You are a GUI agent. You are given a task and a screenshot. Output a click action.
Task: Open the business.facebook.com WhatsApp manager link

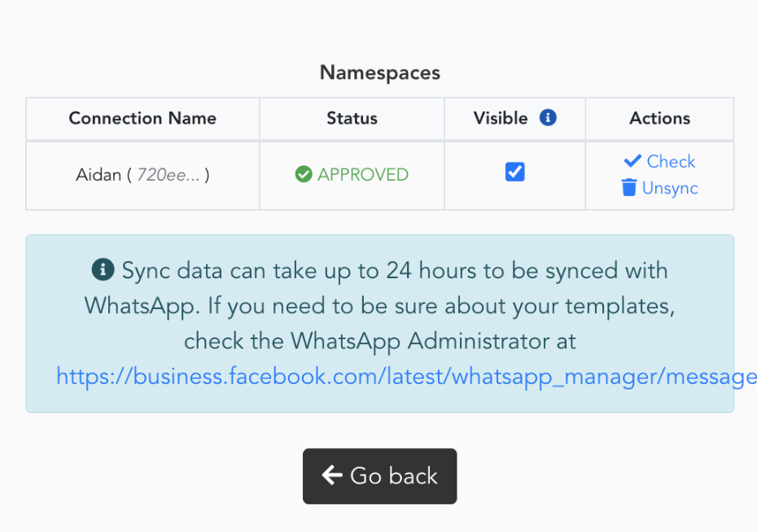pos(406,376)
